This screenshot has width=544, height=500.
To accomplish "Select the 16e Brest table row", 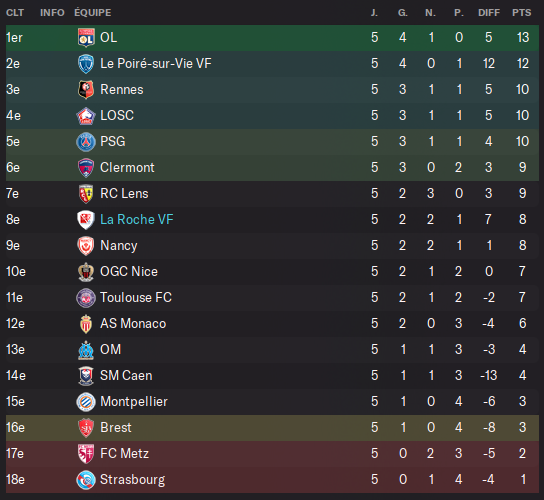I will tap(272, 428).
